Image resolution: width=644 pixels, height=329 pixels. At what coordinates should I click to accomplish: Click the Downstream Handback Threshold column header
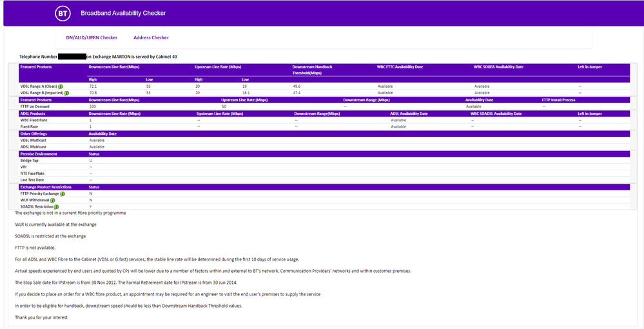point(314,70)
